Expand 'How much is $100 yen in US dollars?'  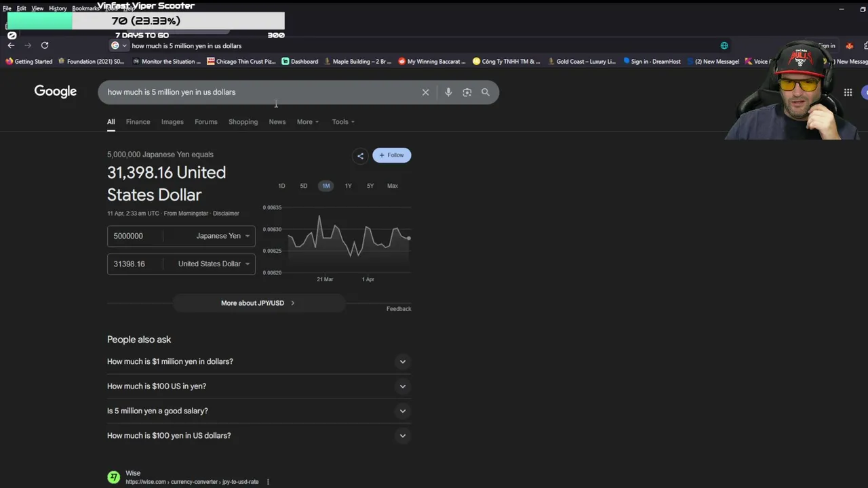(259, 436)
